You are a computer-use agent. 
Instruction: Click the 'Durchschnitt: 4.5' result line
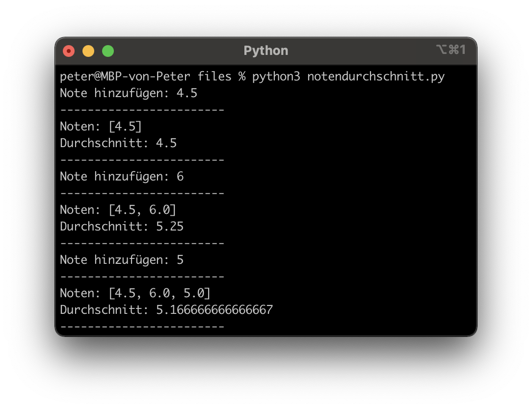(118, 143)
